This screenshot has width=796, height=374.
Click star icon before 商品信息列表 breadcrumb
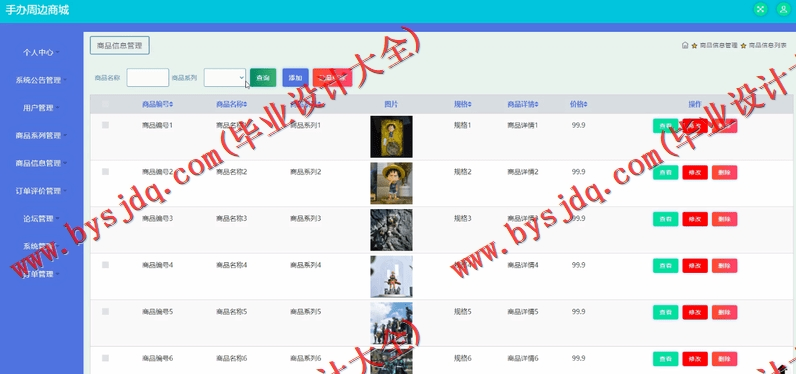pyautogui.click(x=744, y=46)
